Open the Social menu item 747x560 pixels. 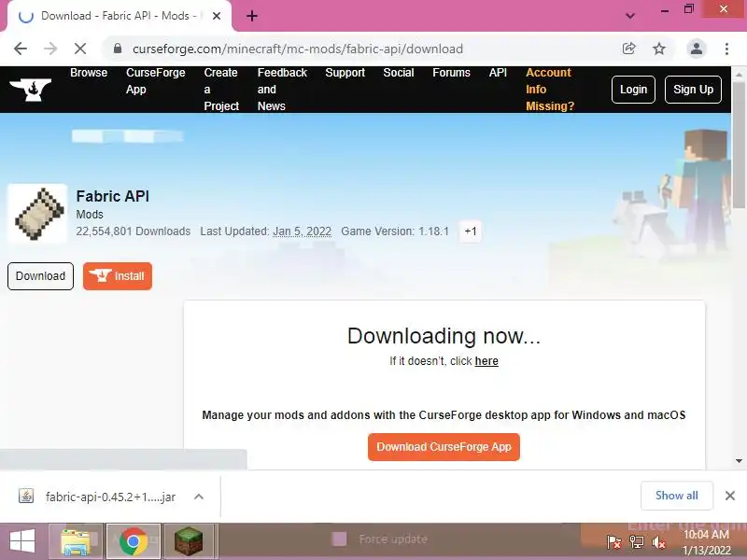pyautogui.click(x=399, y=73)
